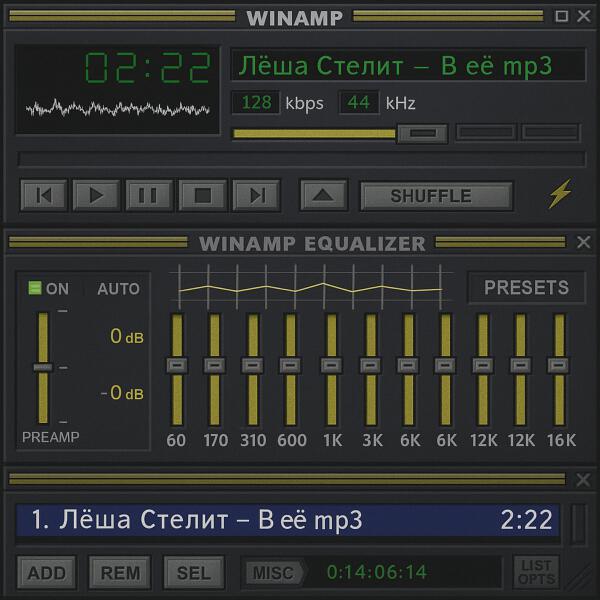Close the Winamp Equalizer panel
This screenshot has height=600, width=600.
point(584,242)
